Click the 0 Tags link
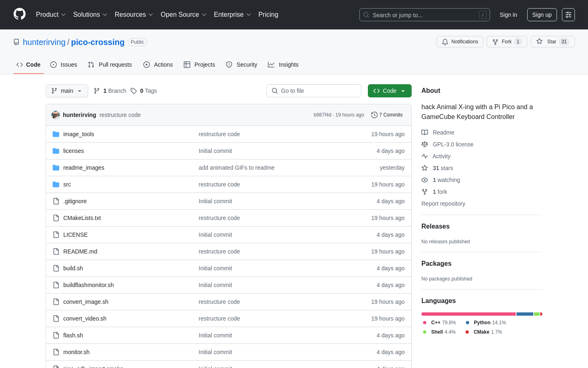The image size is (588, 368). pyautogui.click(x=144, y=91)
